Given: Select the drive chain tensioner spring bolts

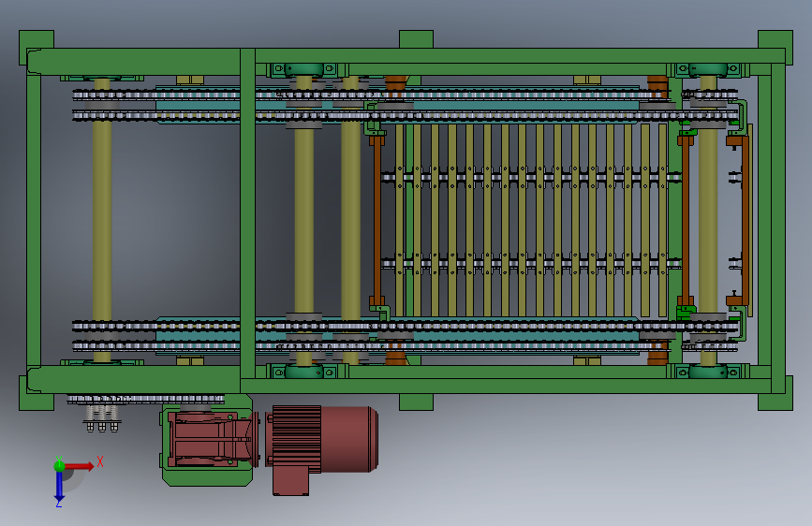Looking at the screenshot, I should click(102, 417).
